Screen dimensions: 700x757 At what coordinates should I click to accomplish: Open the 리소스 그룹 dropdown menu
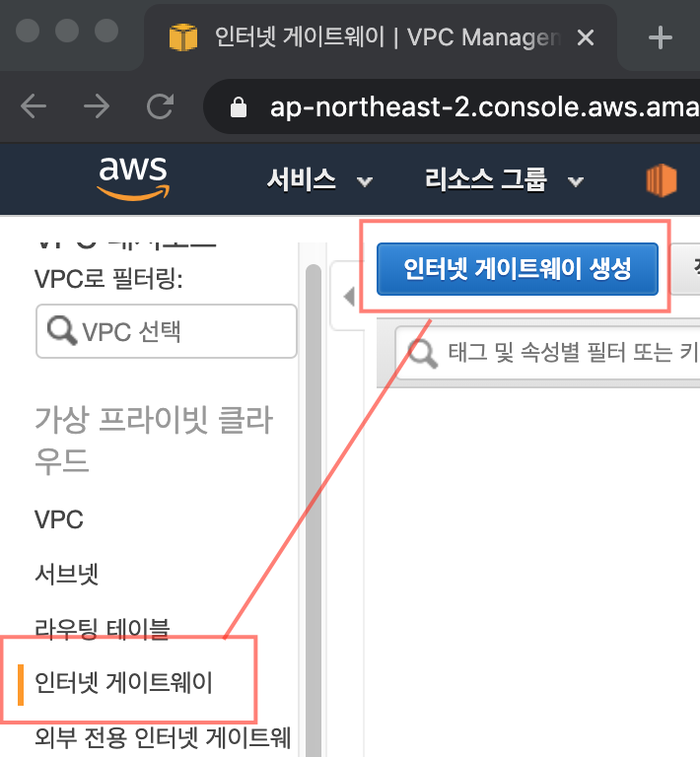coord(504,180)
